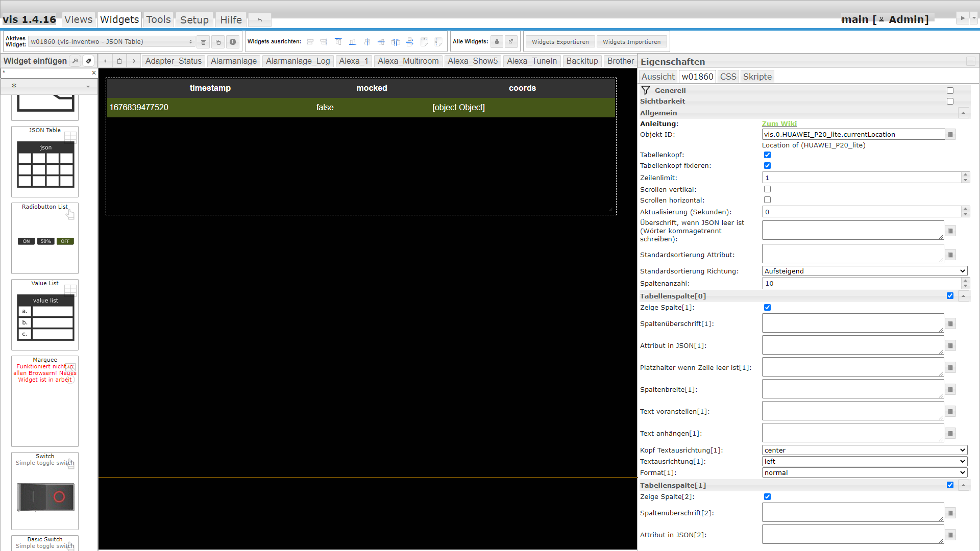
Task: Open object ID selection dialog
Action: pos(950,135)
